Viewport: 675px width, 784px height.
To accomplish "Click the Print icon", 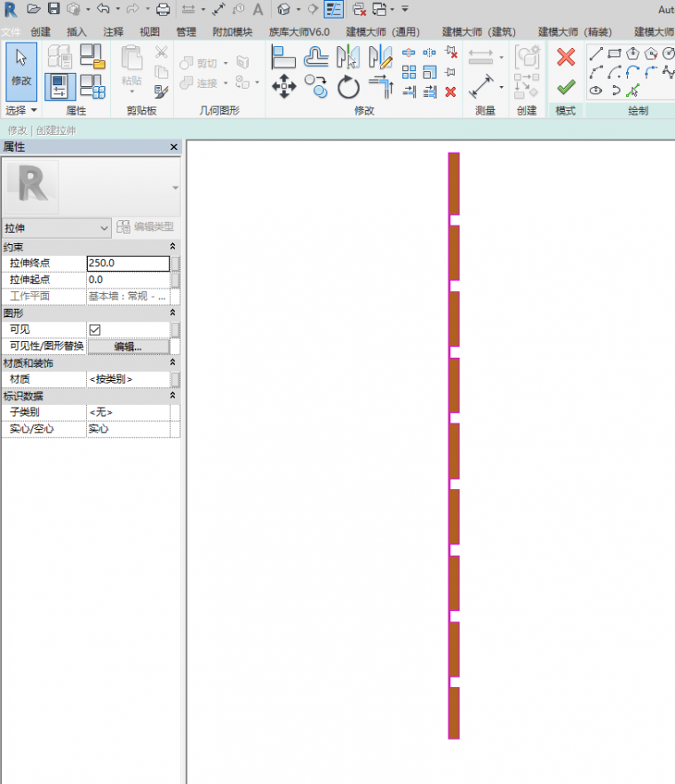I will tap(163, 9).
